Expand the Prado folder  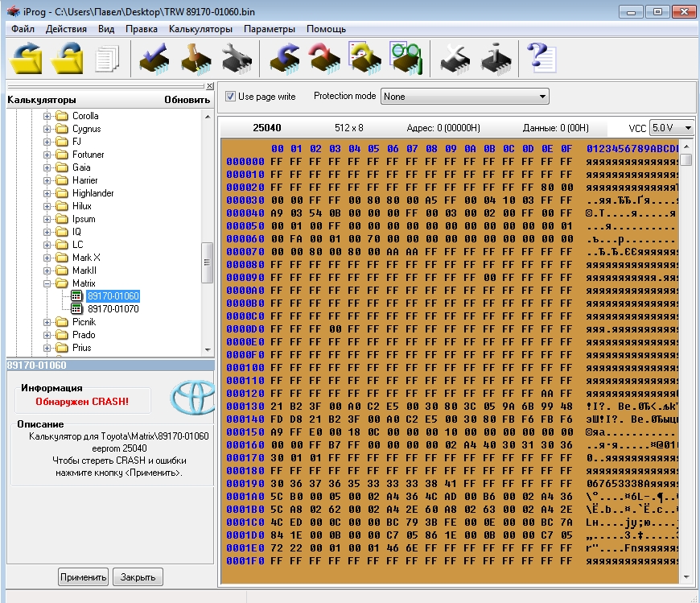47,335
